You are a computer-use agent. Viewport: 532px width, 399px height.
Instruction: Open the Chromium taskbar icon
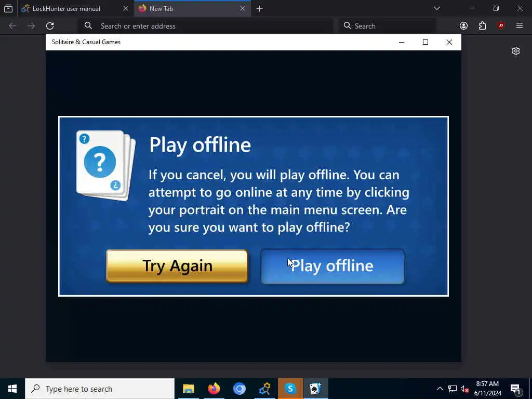239,389
